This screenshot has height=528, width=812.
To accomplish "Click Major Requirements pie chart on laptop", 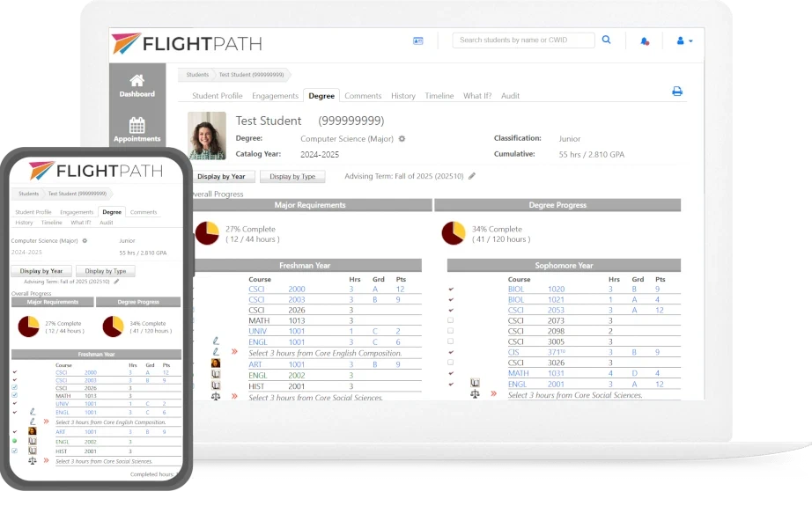I will [x=207, y=233].
